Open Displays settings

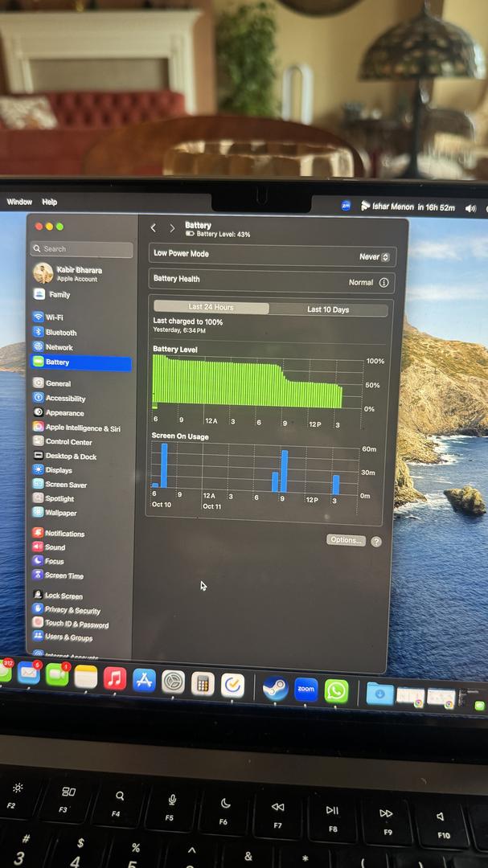59,470
